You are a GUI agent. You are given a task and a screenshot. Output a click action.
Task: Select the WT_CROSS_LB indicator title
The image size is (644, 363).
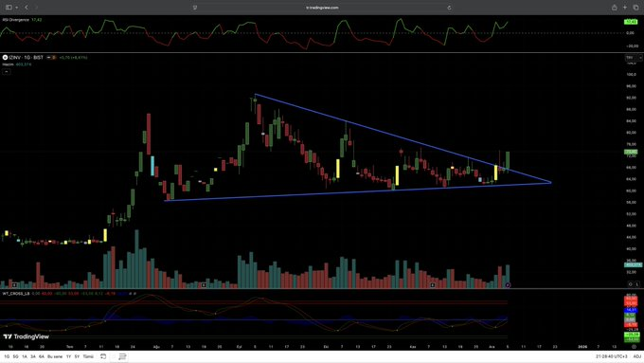(x=16, y=294)
